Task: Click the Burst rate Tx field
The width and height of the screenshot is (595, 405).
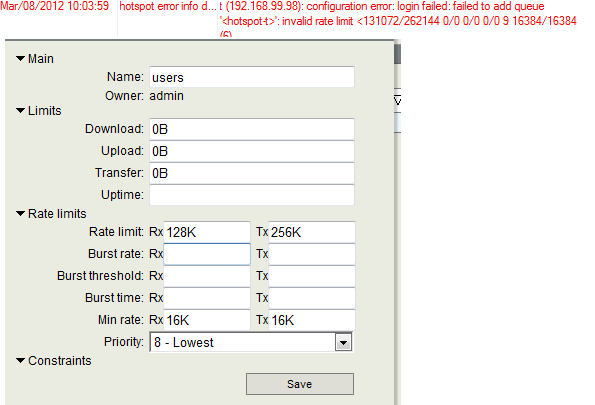Action: point(312,254)
